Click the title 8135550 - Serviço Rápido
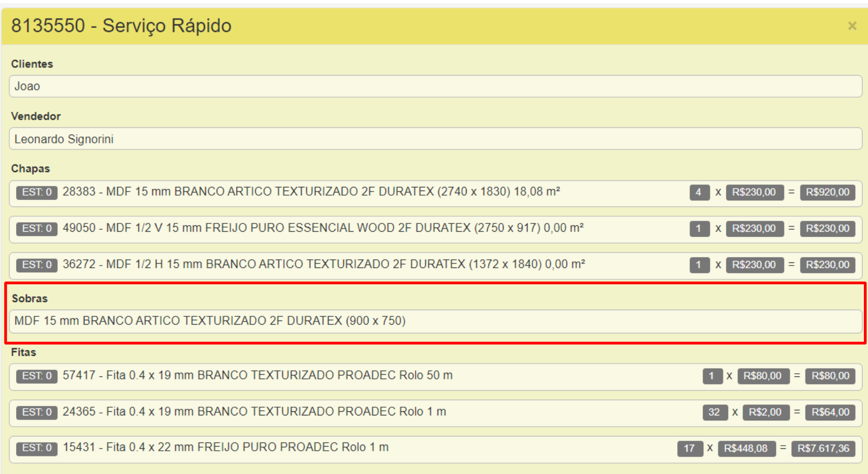Screen dimensions: 868x474 [121, 26]
